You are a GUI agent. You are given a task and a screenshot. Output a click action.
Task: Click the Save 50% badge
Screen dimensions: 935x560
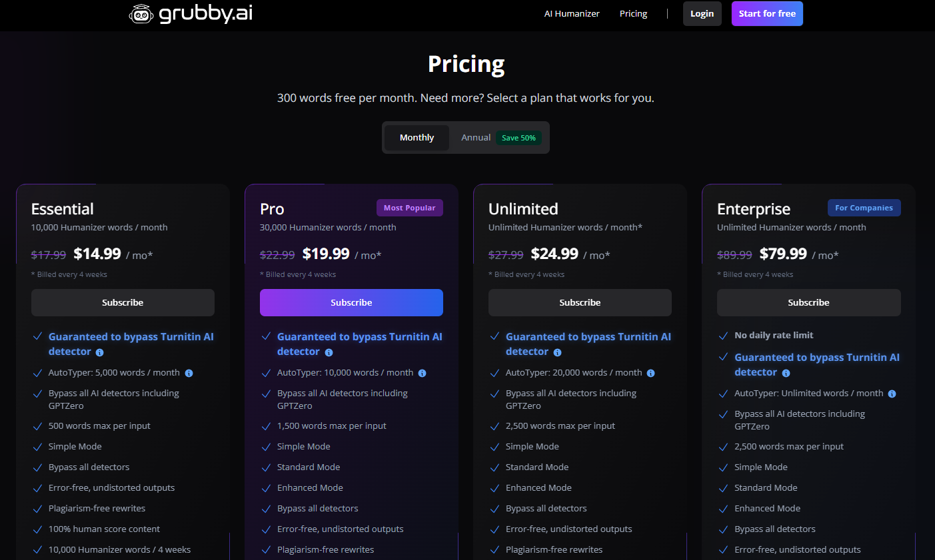518,138
